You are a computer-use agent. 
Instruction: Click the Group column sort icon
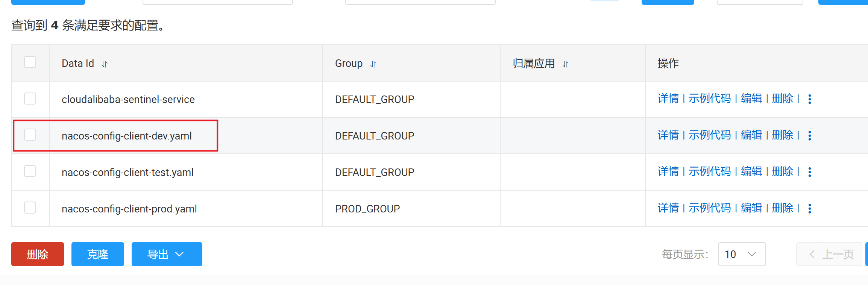[x=373, y=64]
